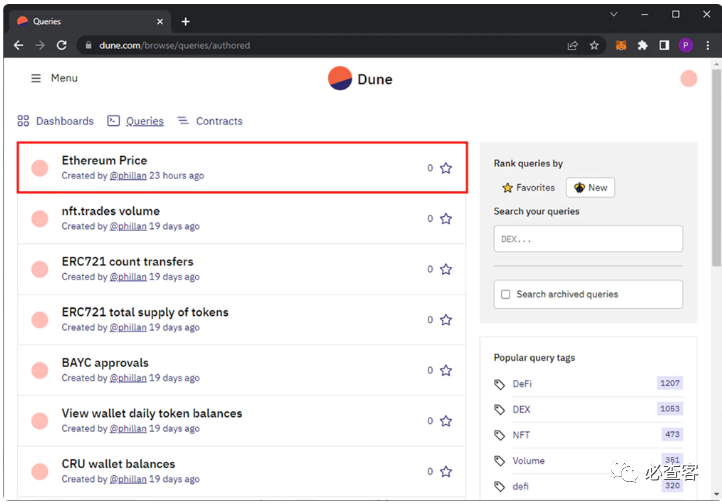This screenshot has width=722, height=504.
Task: Switch to the Contracts tab
Action: 210,121
